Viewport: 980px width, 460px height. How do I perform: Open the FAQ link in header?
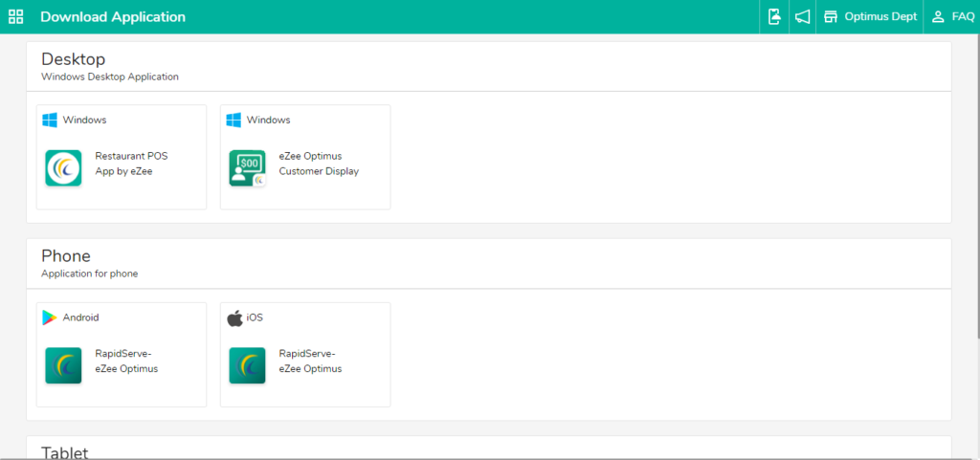point(963,17)
